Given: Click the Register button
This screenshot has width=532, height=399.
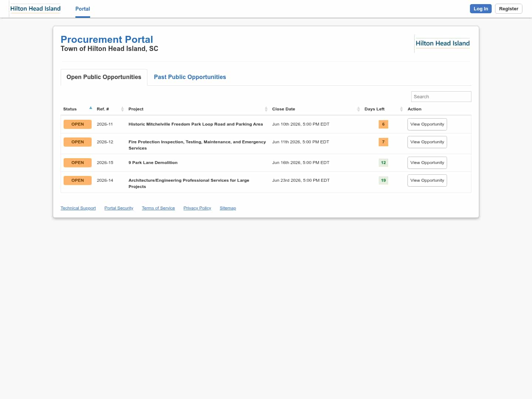Looking at the screenshot, I should point(508,9).
